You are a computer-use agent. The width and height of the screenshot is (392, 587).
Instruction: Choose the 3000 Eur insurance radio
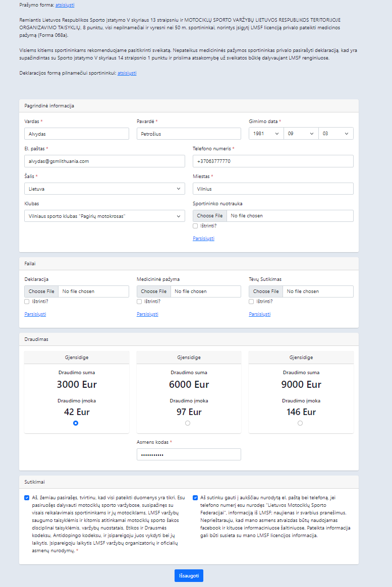click(x=76, y=423)
